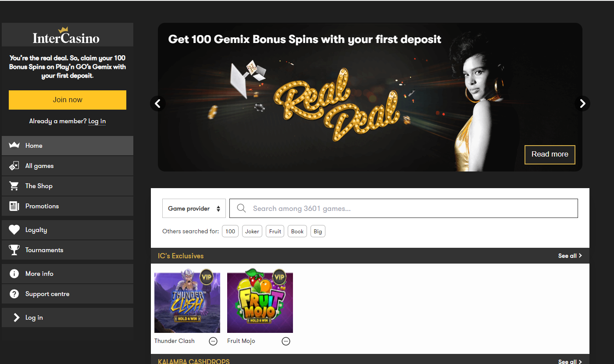Image resolution: width=614 pixels, height=364 pixels.
Task: Focus the Search among 3601 games field
Action: [x=404, y=208]
